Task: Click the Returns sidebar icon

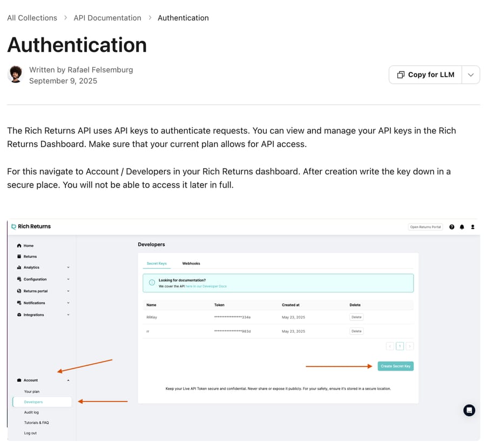Action: tap(19, 257)
